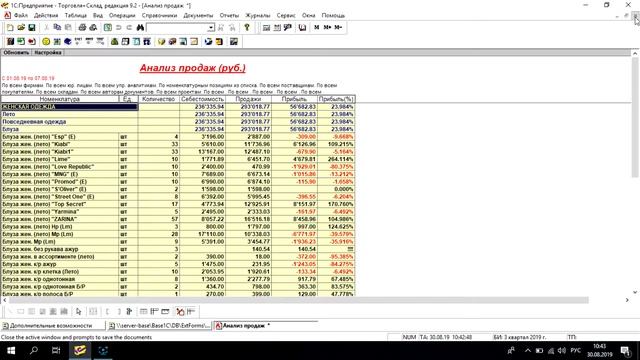Click the calendar icon in toolbar
The height and width of the screenshot is (360, 640).
[277, 27]
